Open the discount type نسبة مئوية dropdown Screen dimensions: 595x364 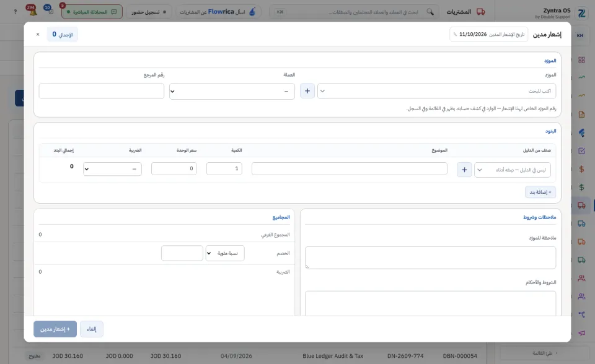pos(225,253)
